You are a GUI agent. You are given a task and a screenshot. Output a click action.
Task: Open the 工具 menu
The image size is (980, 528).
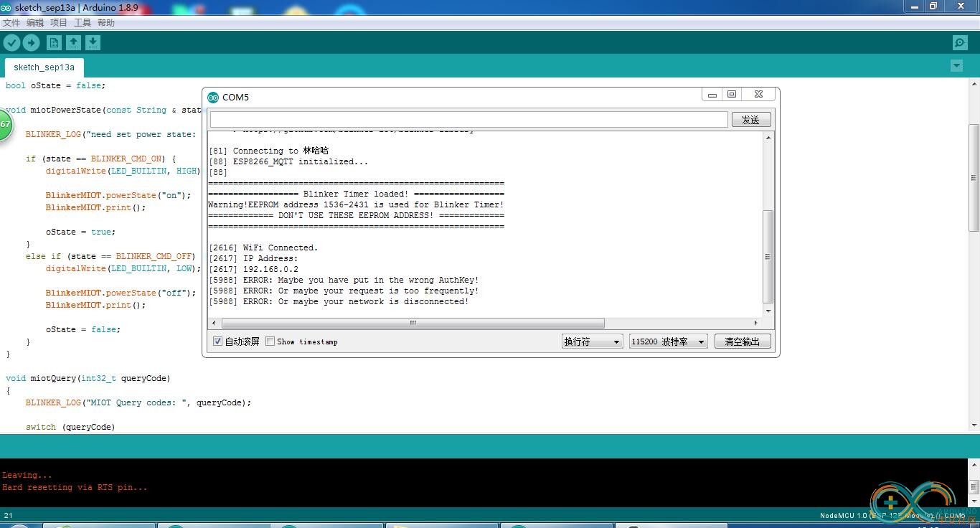(x=83, y=23)
